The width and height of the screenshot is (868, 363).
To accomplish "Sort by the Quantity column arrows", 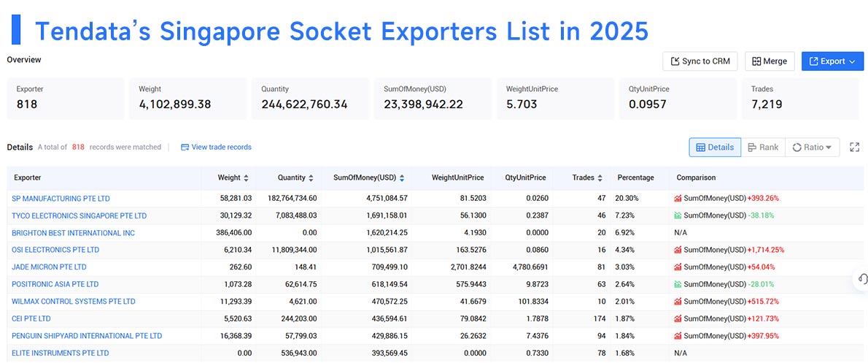I will 311,178.
